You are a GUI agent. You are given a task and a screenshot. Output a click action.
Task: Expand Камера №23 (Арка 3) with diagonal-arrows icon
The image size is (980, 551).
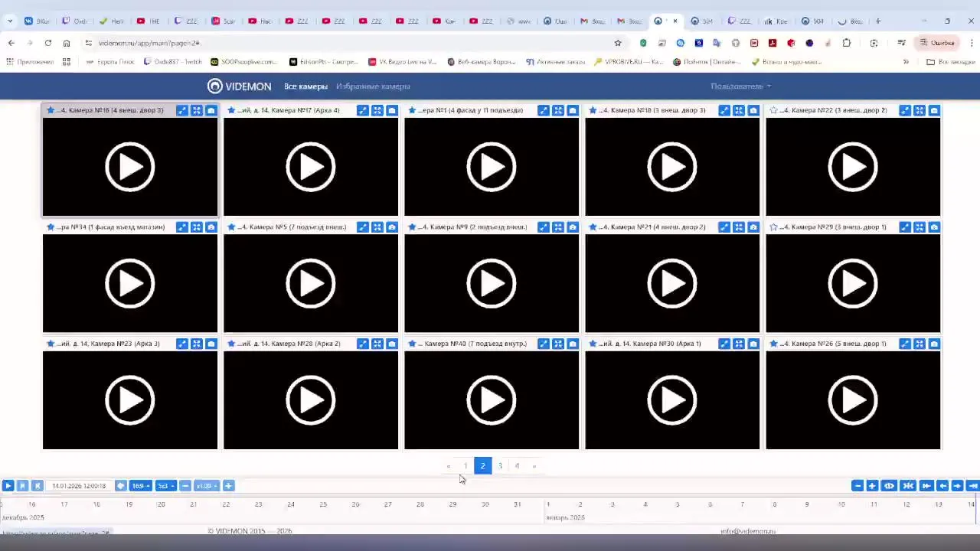pos(182,344)
